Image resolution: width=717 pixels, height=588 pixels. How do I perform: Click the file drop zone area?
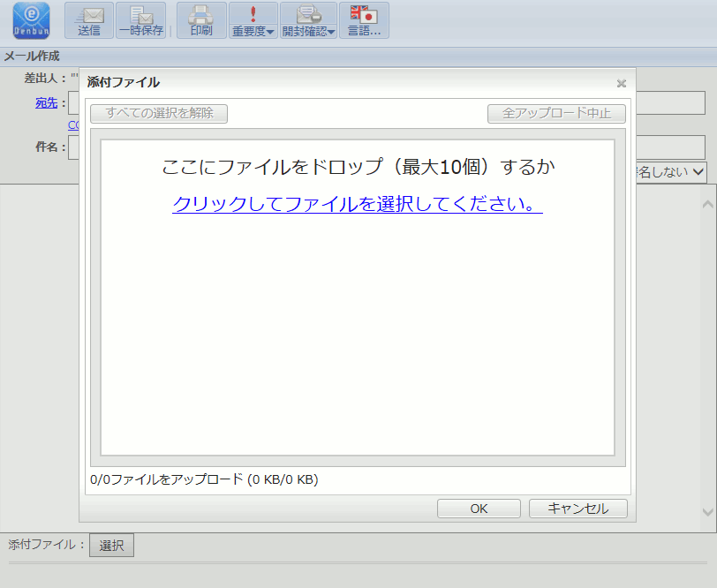[x=358, y=335]
